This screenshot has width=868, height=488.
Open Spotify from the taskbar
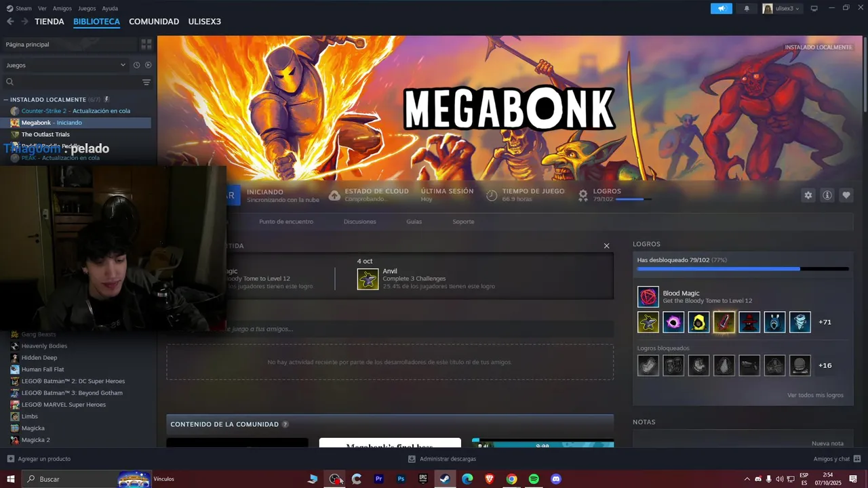534,479
